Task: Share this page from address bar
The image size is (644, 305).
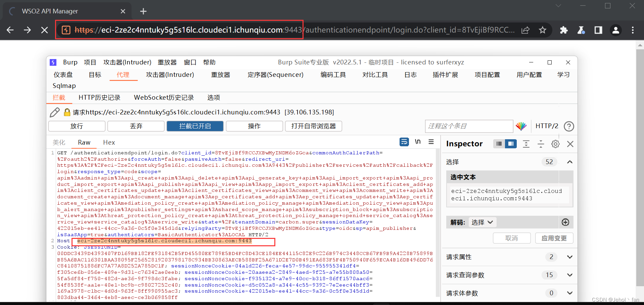Action: click(x=525, y=30)
